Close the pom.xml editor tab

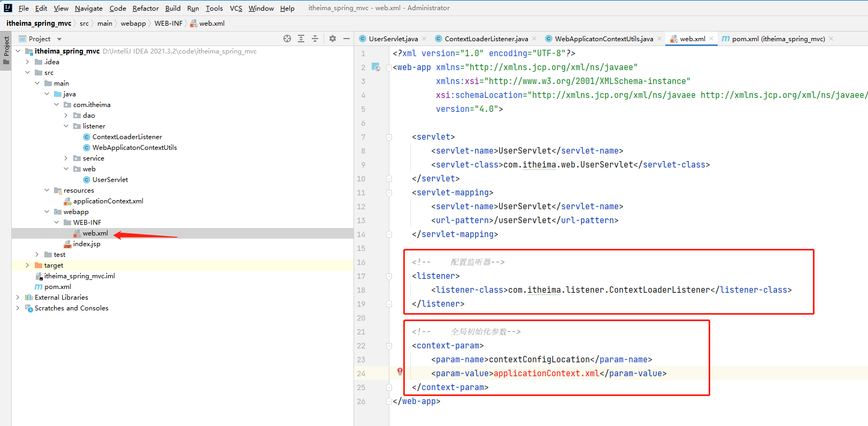tap(831, 39)
